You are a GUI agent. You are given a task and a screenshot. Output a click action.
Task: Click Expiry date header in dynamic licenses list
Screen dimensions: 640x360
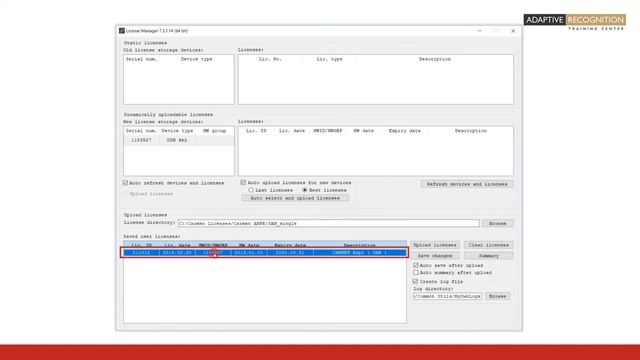(404, 131)
